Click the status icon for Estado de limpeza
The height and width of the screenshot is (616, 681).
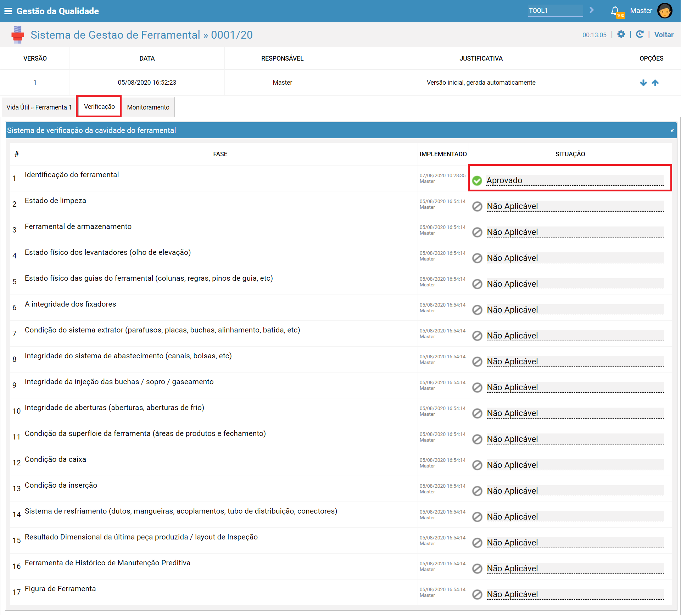(477, 206)
